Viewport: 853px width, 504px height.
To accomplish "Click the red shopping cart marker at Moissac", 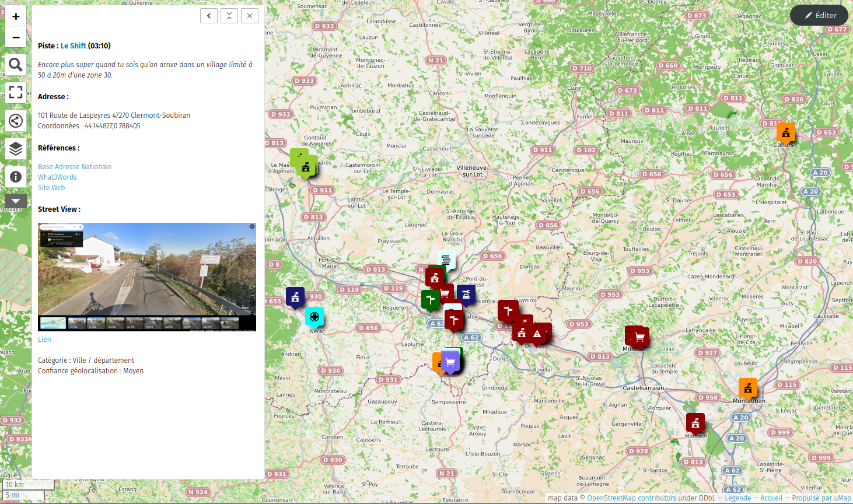I will tap(639, 337).
